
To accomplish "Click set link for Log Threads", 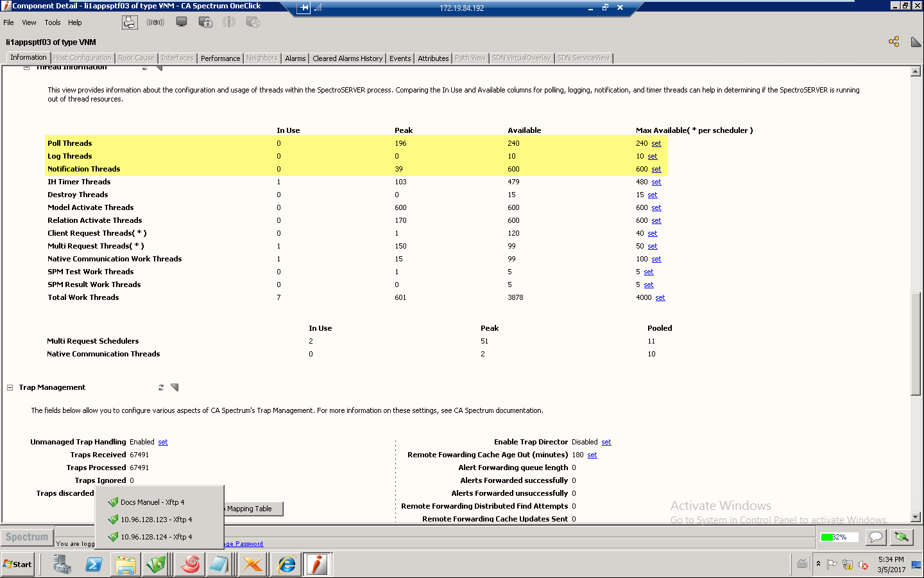I will [x=653, y=156].
